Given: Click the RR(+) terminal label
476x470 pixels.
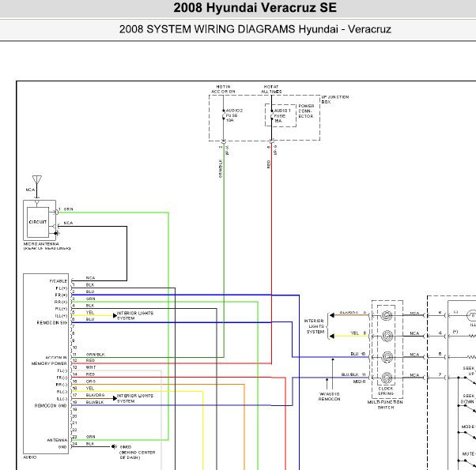Looking at the screenshot, I should pyautogui.click(x=61, y=302).
